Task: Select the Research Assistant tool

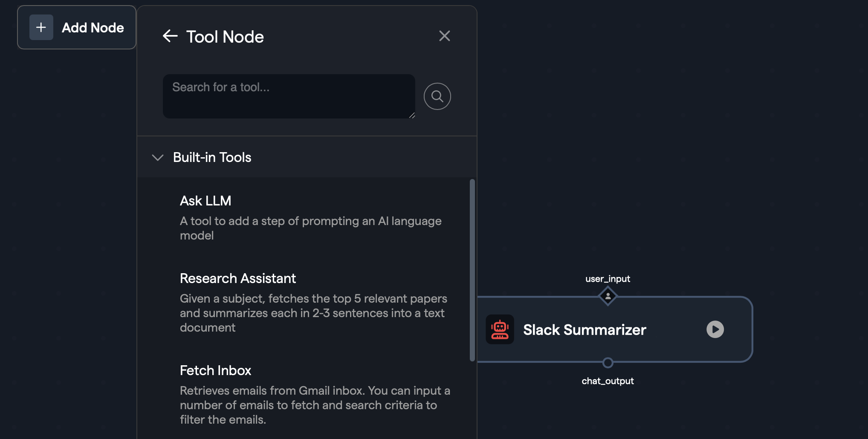Action: tap(237, 278)
